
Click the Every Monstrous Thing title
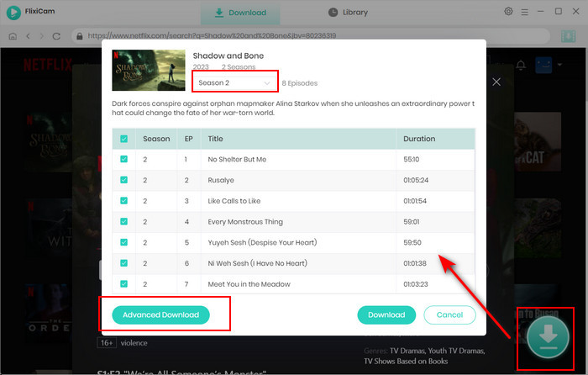(x=245, y=222)
